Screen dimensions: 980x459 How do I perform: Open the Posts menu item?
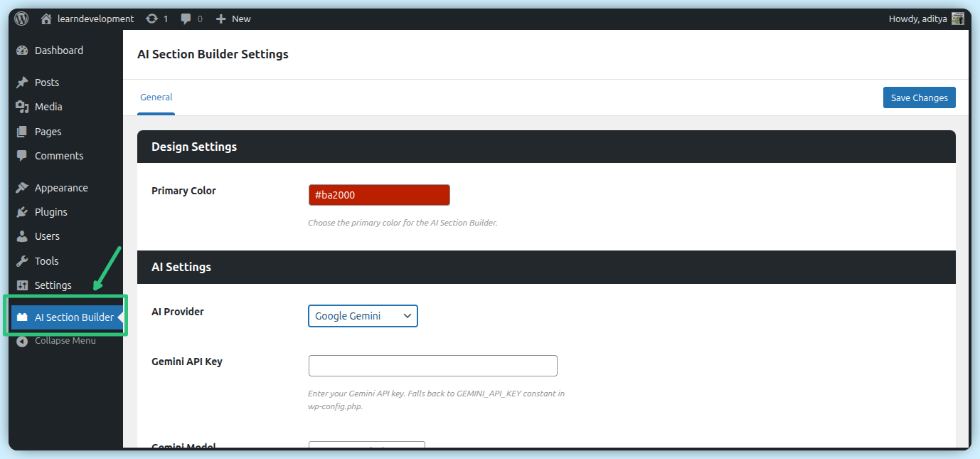point(46,83)
